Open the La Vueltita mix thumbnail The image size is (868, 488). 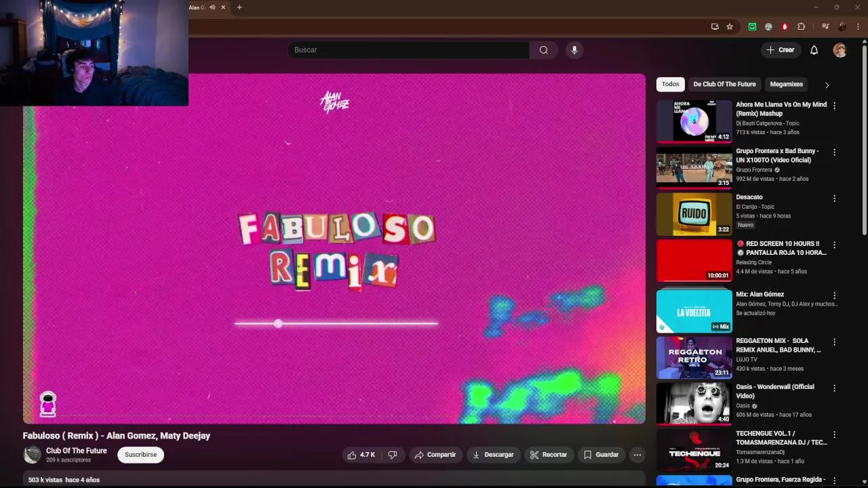coord(694,311)
